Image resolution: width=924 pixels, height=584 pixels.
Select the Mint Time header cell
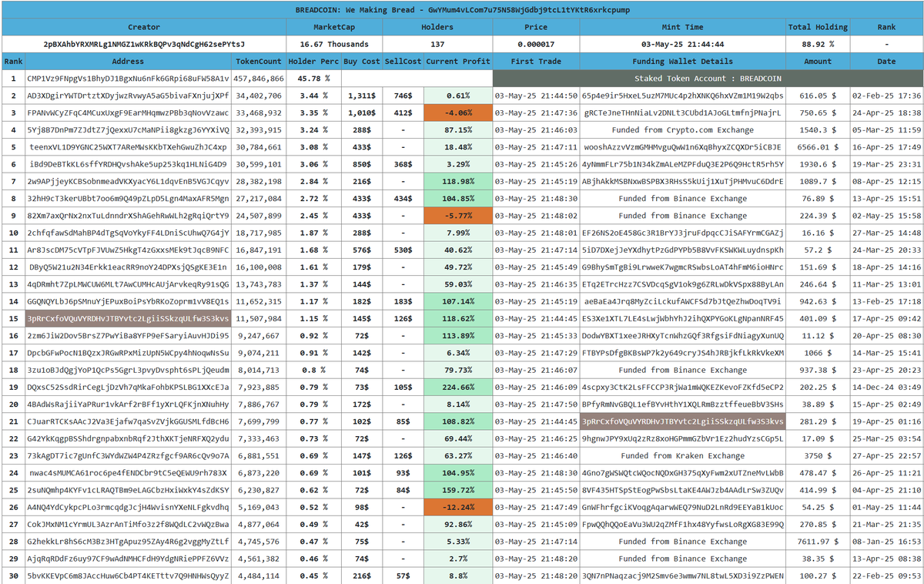682,27
